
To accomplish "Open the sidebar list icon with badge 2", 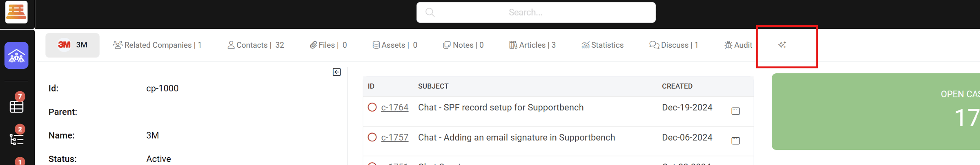I will pyautogui.click(x=16, y=139).
